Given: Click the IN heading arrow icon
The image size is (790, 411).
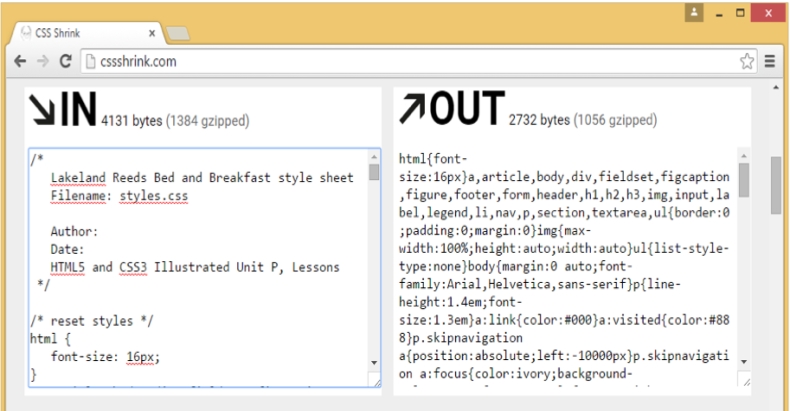Looking at the screenshot, I should 42,109.
